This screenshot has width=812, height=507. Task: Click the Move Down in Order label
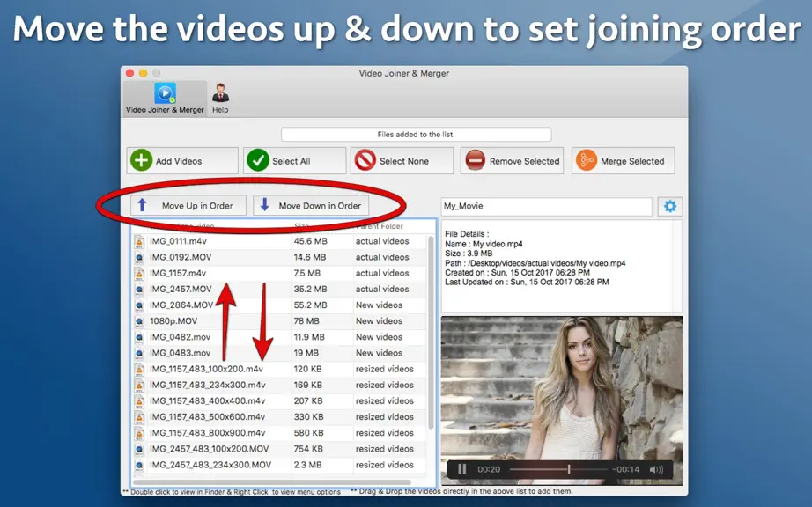[320, 205]
